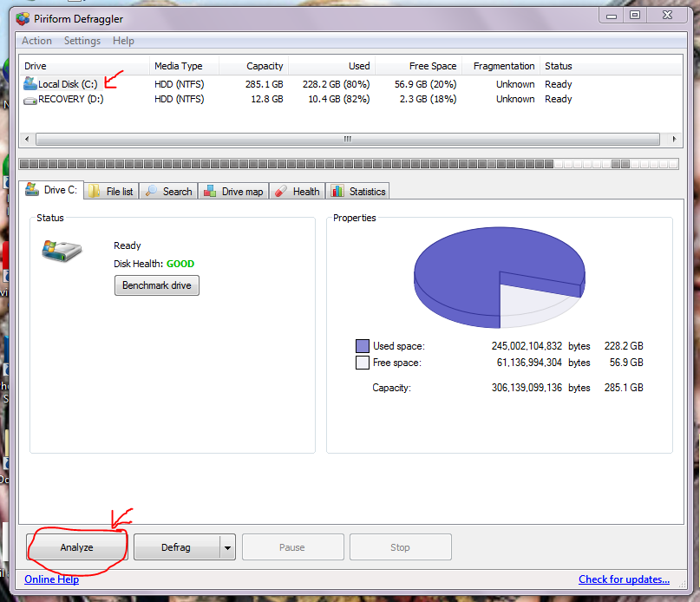Click the Drive C: tab icon
Screen dimensions: 700x602
pos(32,189)
